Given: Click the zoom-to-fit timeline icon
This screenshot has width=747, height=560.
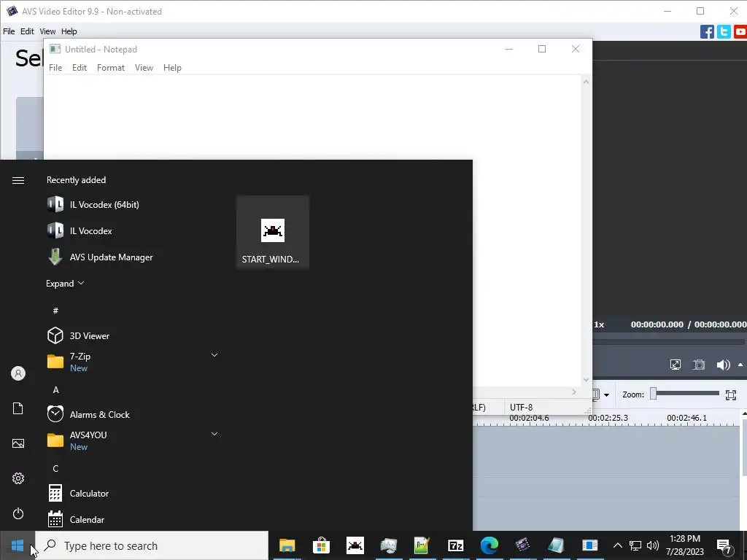Looking at the screenshot, I should (x=731, y=394).
